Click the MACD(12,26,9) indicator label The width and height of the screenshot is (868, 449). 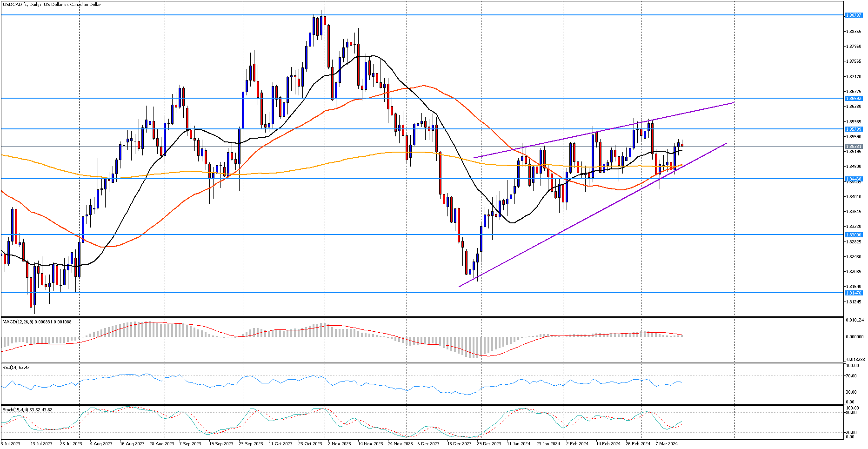[37, 322]
